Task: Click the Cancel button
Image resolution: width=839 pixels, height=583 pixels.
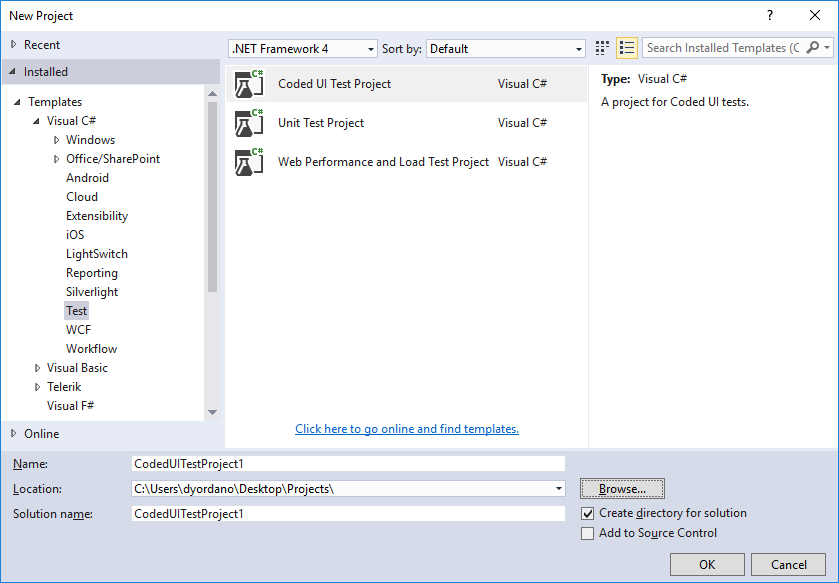Action: (788, 564)
